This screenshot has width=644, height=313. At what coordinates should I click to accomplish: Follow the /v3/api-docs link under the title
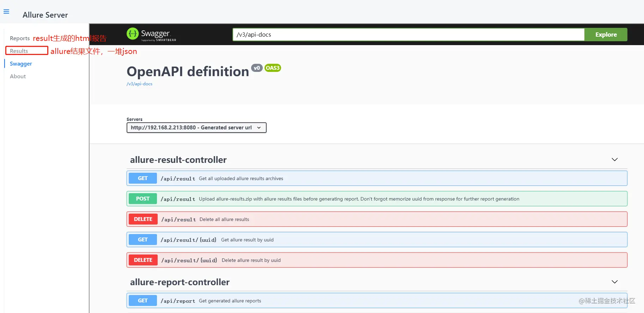coord(139,84)
